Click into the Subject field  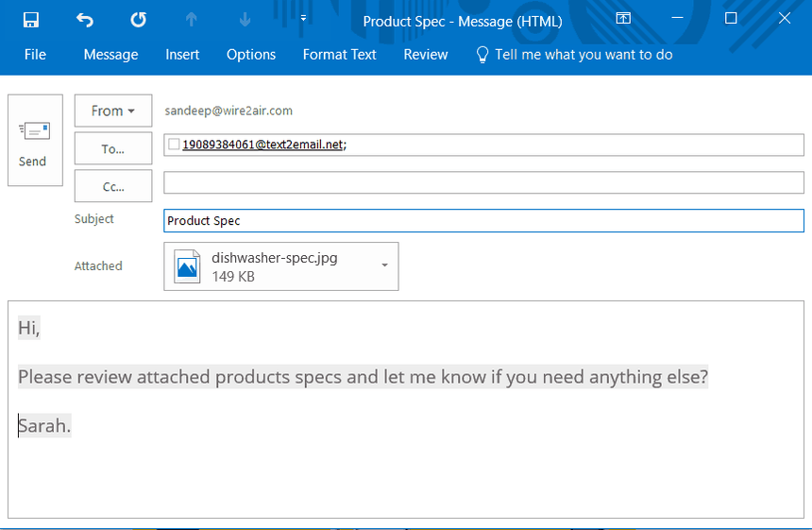tap(482, 221)
